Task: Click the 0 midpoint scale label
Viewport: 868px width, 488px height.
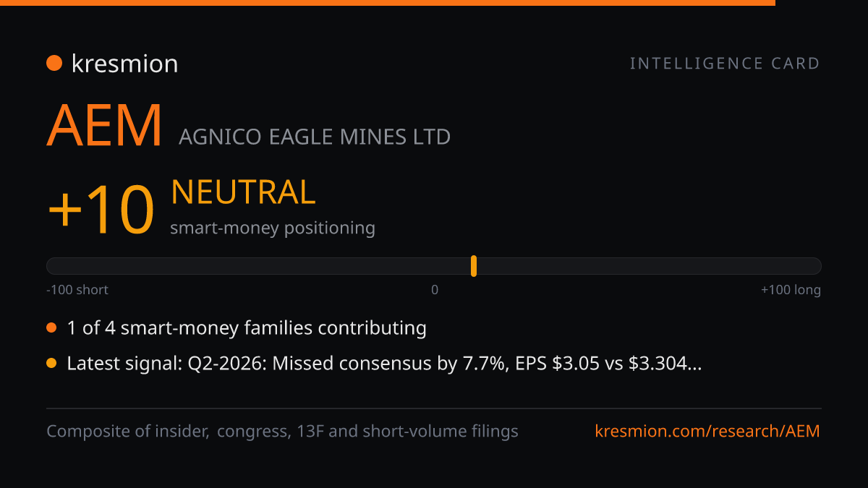Action: coord(435,290)
